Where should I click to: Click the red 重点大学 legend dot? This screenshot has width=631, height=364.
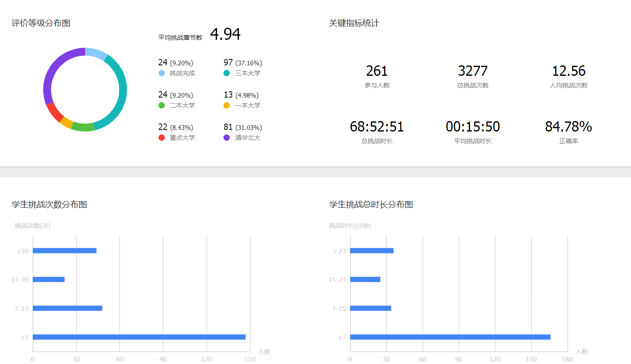point(161,138)
